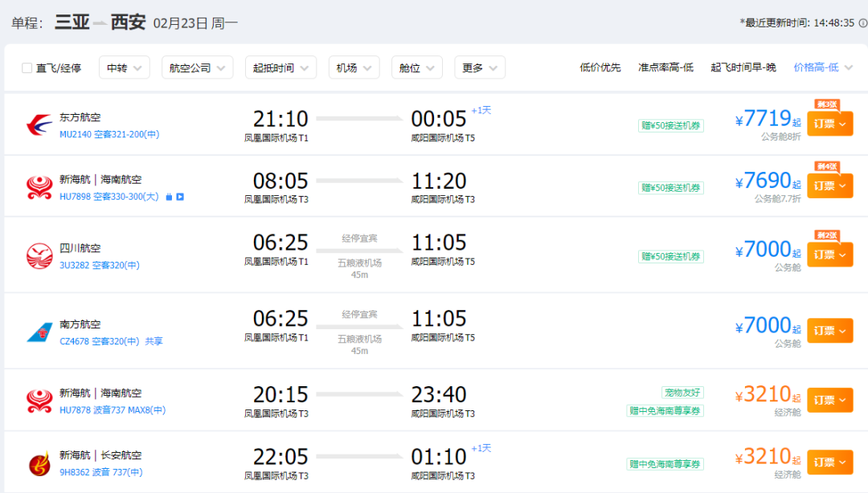Image resolution: width=868 pixels, height=493 pixels.
Task: Click the luggage icon next to HU7898
Action: [x=169, y=197]
